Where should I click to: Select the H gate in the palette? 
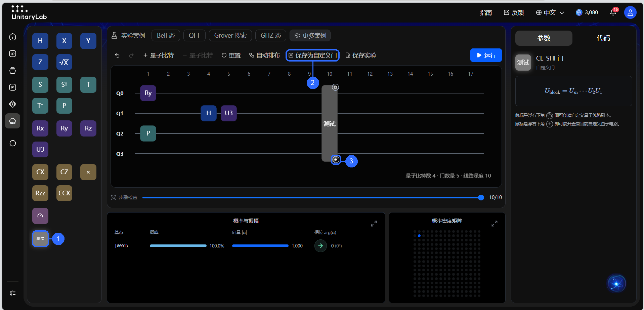coord(40,41)
